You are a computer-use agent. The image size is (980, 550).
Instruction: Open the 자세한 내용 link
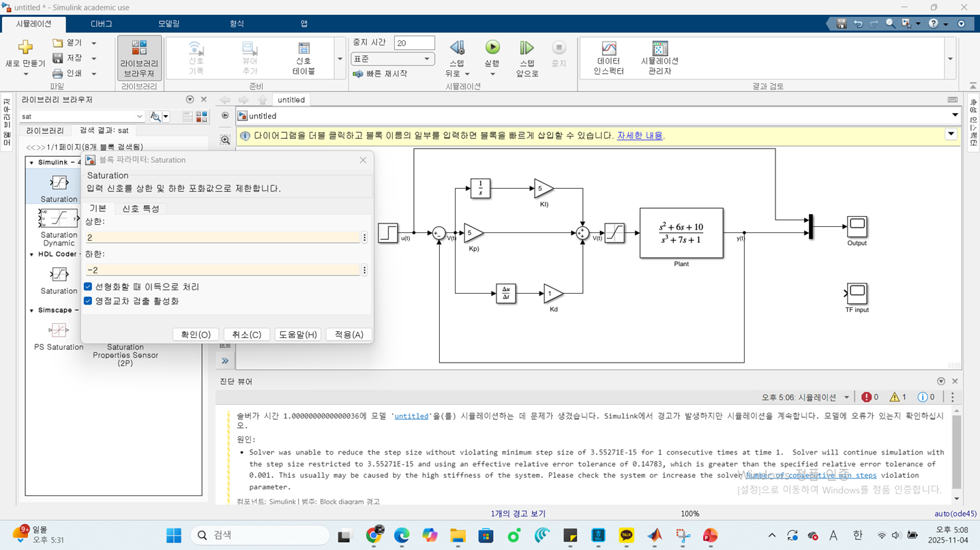pos(640,136)
